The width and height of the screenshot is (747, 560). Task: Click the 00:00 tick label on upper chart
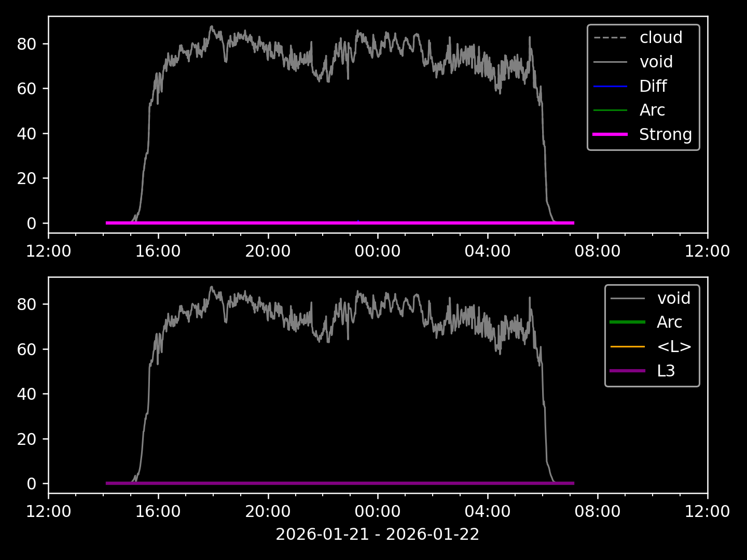pyautogui.click(x=377, y=251)
